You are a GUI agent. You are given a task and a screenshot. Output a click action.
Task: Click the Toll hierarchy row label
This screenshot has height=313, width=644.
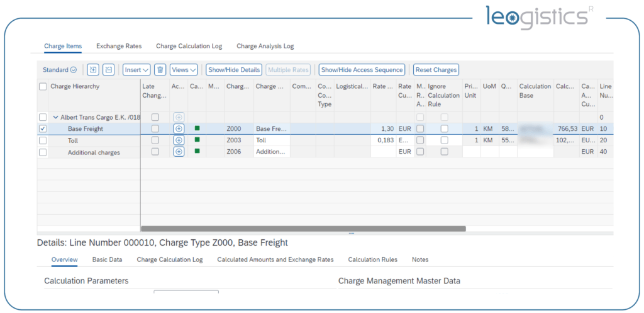(x=73, y=140)
